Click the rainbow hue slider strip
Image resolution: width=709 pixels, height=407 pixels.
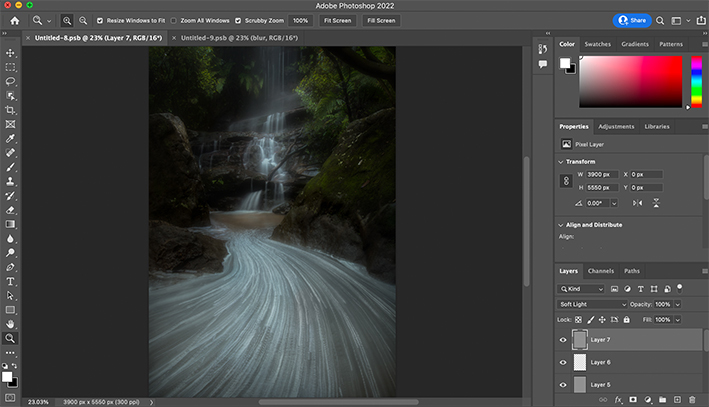[697, 82]
